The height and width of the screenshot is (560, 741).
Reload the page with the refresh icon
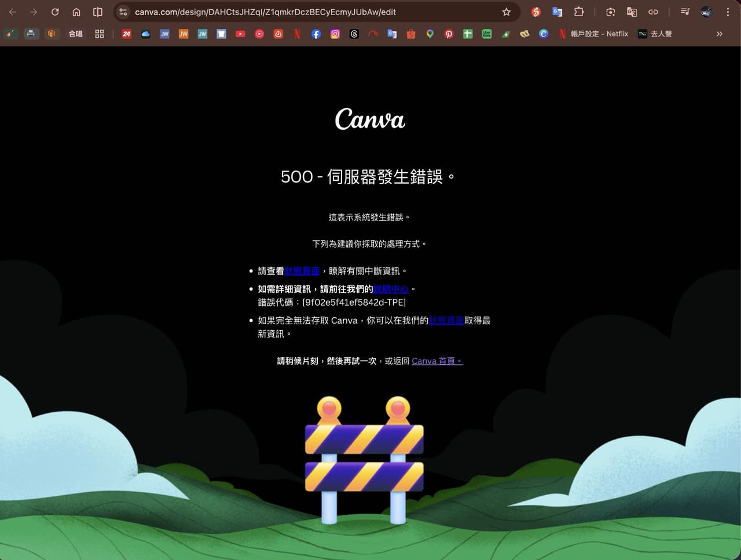click(55, 12)
